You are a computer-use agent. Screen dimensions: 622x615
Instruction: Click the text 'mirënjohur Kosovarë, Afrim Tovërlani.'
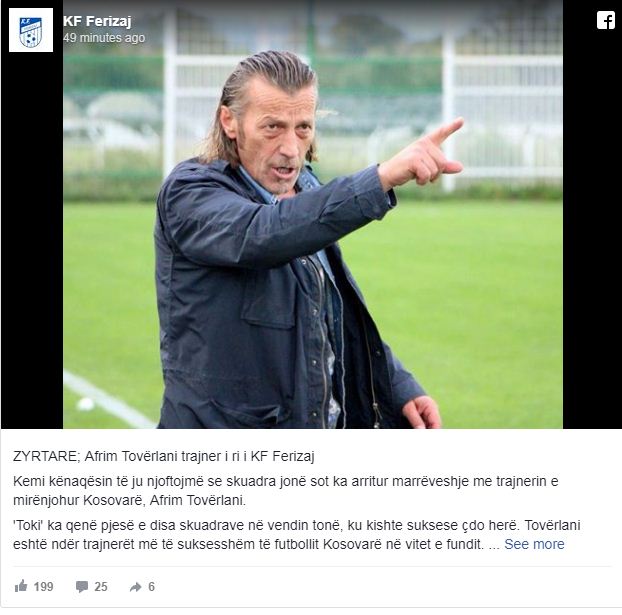click(129, 500)
